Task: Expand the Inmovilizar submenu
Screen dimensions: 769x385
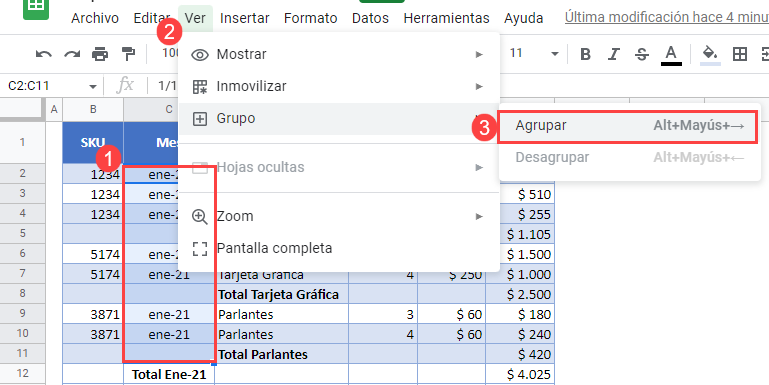Action: point(339,87)
